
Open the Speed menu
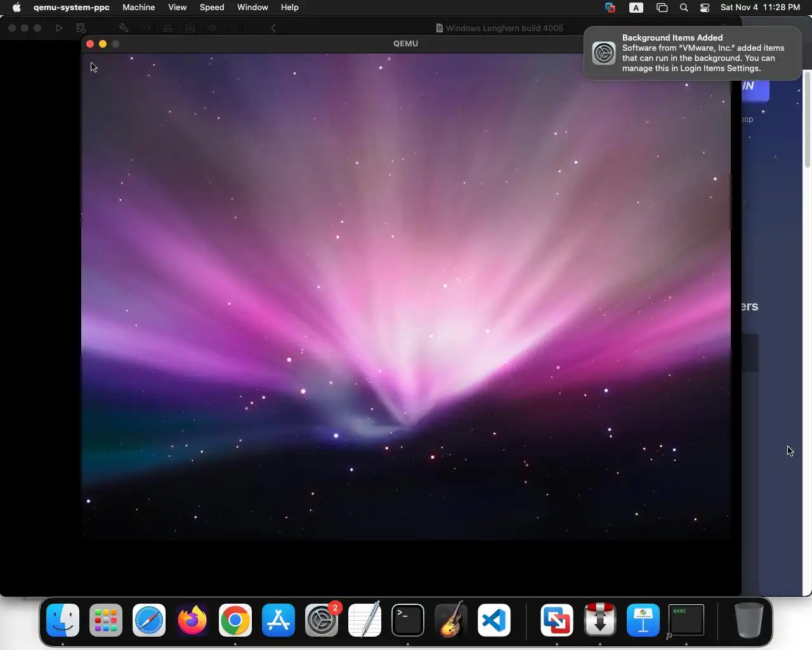click(x=212, y=8)
